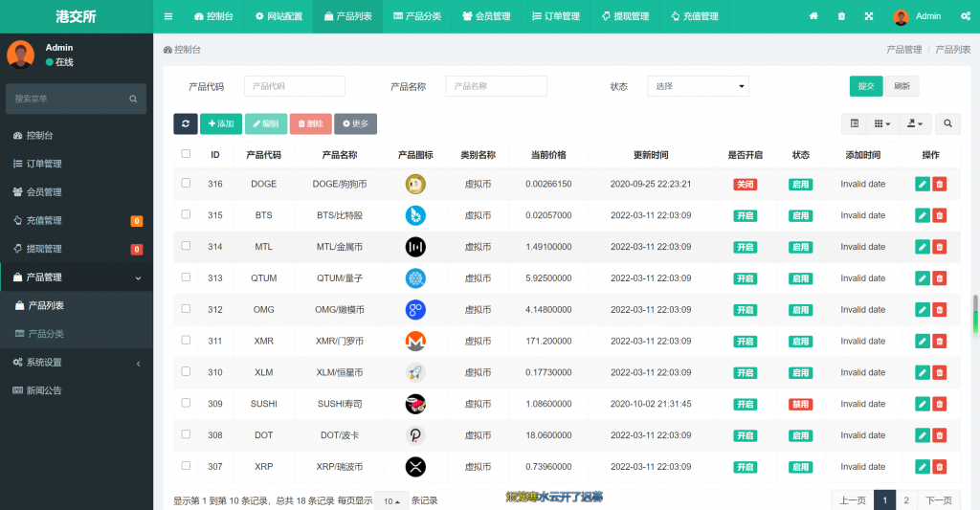Select 产品分类 in the left sidebar
The image size is (980, 510).
pyautogui.click(x=46, y=333)
